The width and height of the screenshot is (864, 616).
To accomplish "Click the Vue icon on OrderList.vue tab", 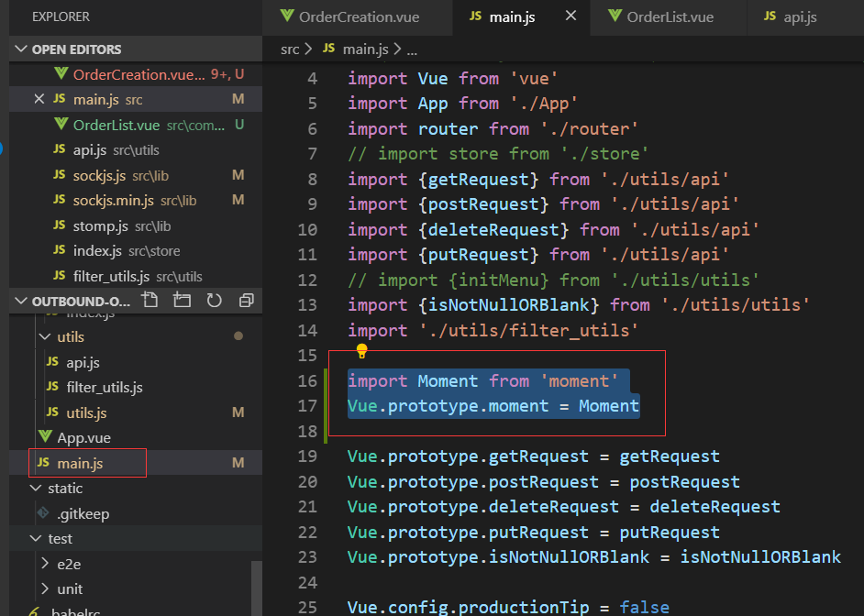I will tap(615, 16).
